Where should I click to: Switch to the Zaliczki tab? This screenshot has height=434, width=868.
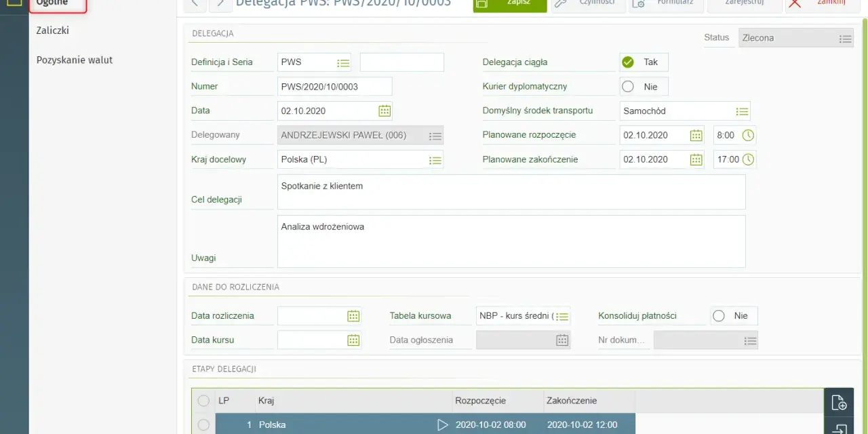click(53, 31)
